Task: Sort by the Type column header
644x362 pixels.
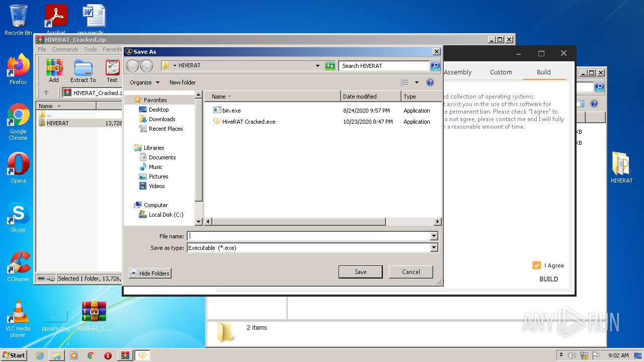Action: tap(421, 97)
